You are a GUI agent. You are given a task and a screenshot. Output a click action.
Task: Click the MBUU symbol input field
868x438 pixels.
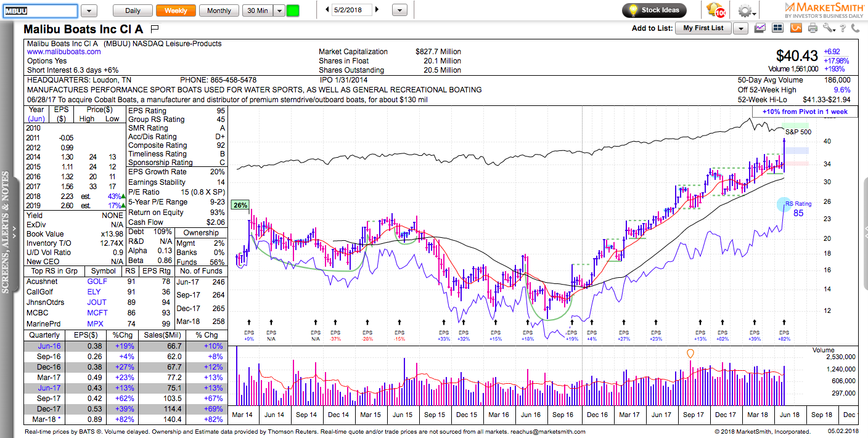tap(40, 10)
